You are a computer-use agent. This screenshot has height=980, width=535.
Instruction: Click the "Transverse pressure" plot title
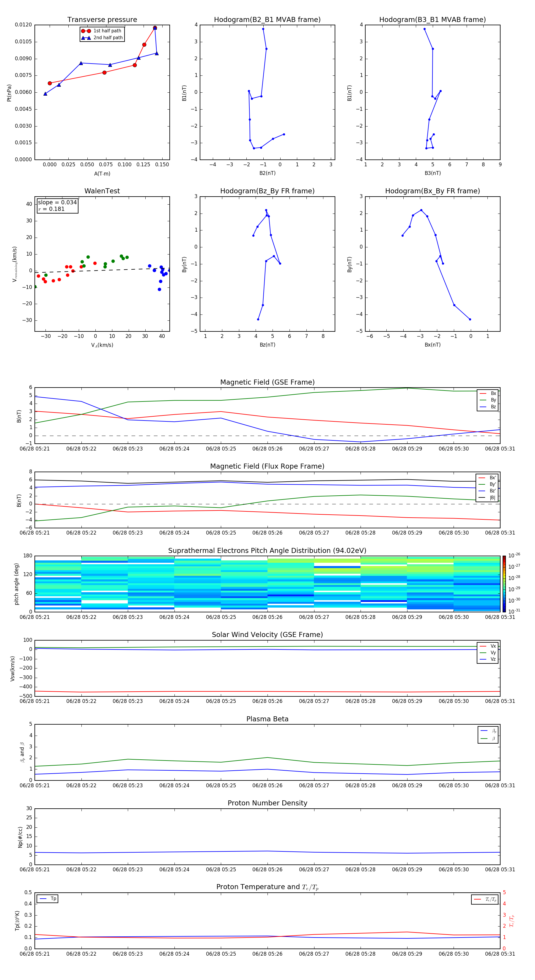coord(102,20)
